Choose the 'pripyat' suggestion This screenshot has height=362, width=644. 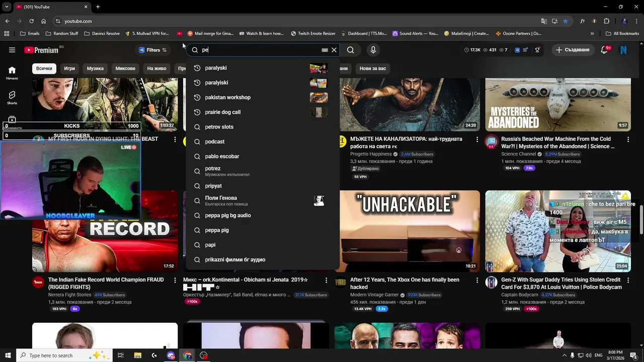point(263,186)
